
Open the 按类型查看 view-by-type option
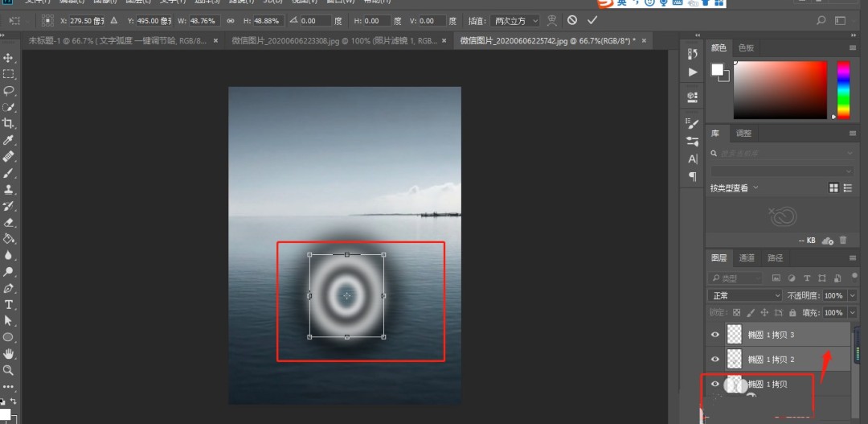[x=734, y=187]
